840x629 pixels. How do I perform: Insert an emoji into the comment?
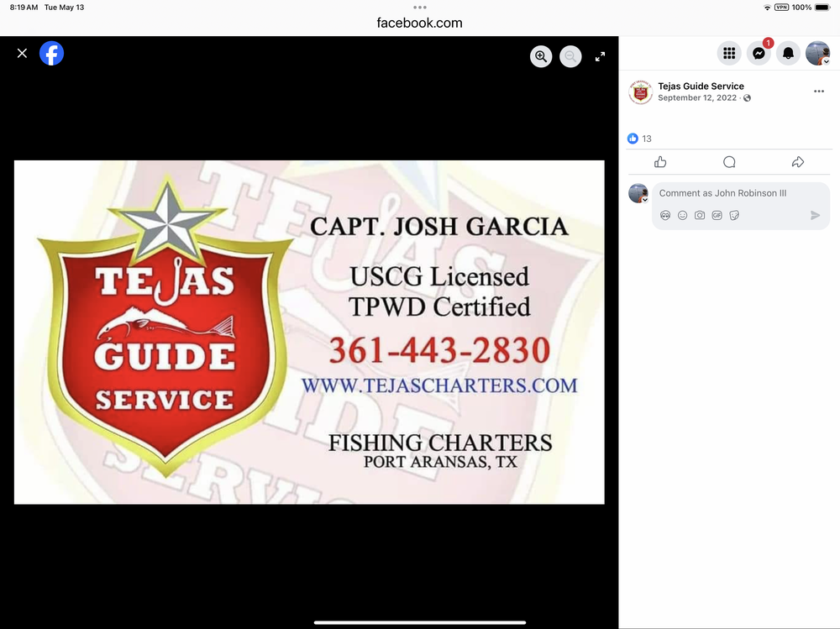682,216
